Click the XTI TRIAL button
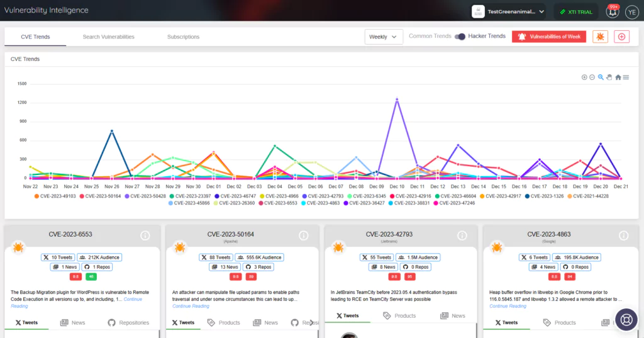The width and height of the screenshot is (644, 338). pyautogui.click(x=576, y=12)
